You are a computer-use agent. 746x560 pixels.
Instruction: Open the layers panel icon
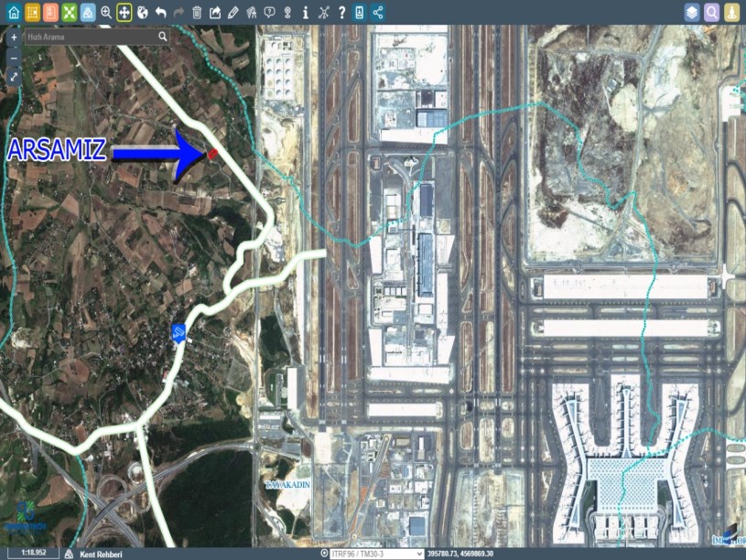(692, 13)
